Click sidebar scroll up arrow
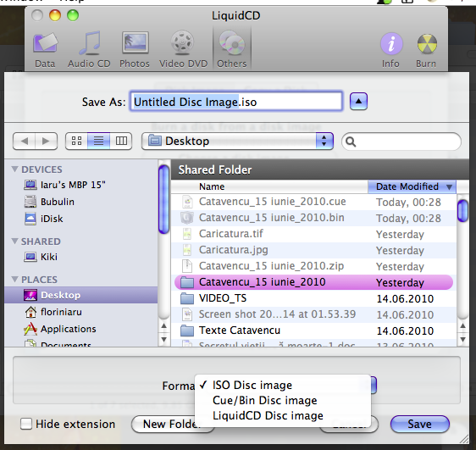476x450 pixels. click(x=164, y=326)
